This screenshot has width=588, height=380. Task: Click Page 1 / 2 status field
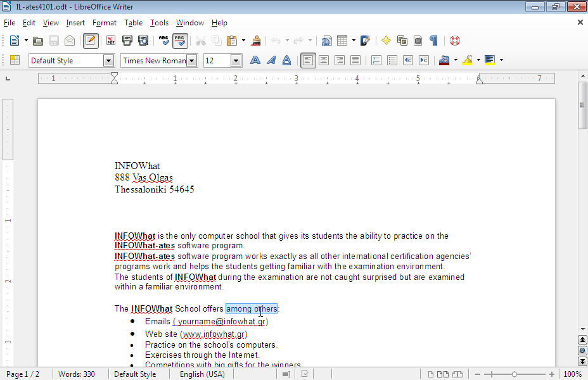click(x=23, y=374)
